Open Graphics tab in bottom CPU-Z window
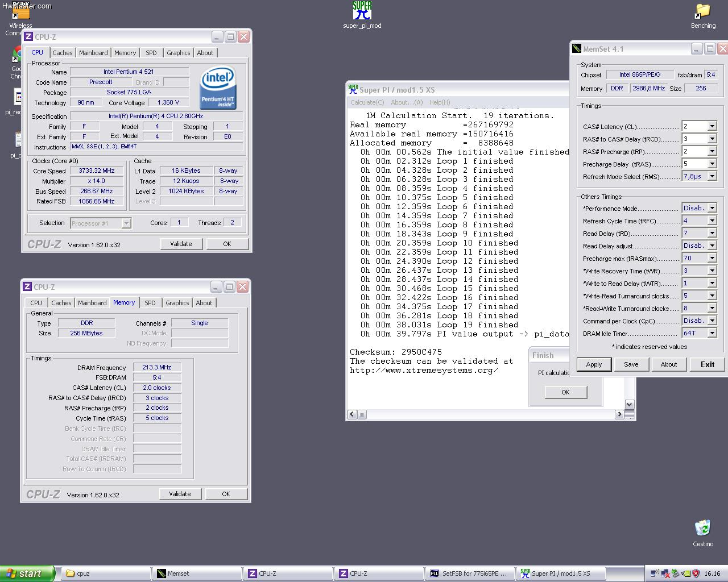 tap(177, 303)
